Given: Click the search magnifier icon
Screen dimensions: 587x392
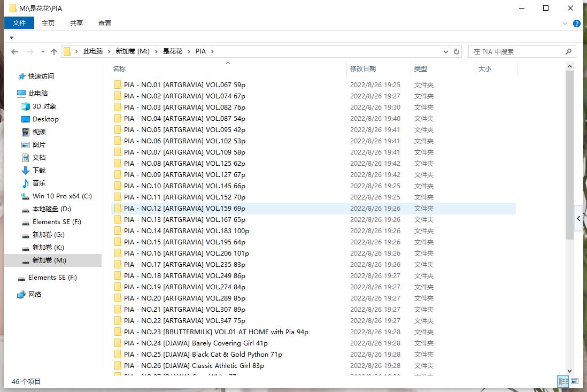Looking at the screenshot, I should (x=568, y=52).
